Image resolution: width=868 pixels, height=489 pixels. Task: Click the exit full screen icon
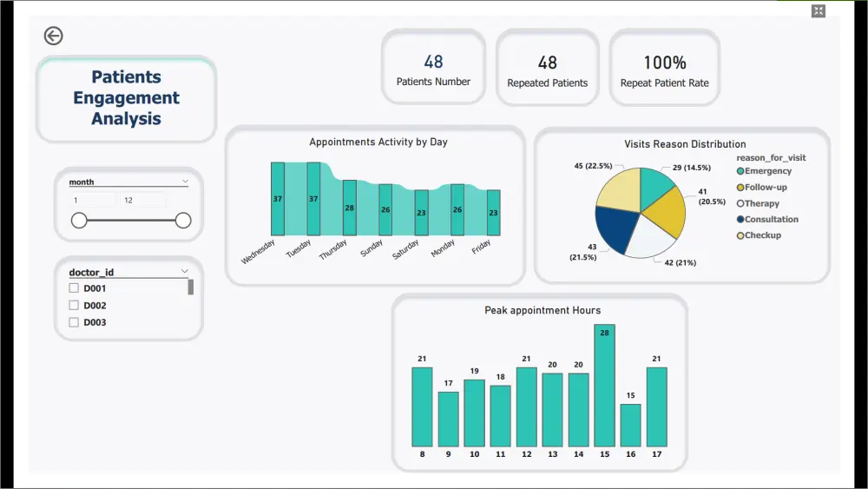(819, 11)
